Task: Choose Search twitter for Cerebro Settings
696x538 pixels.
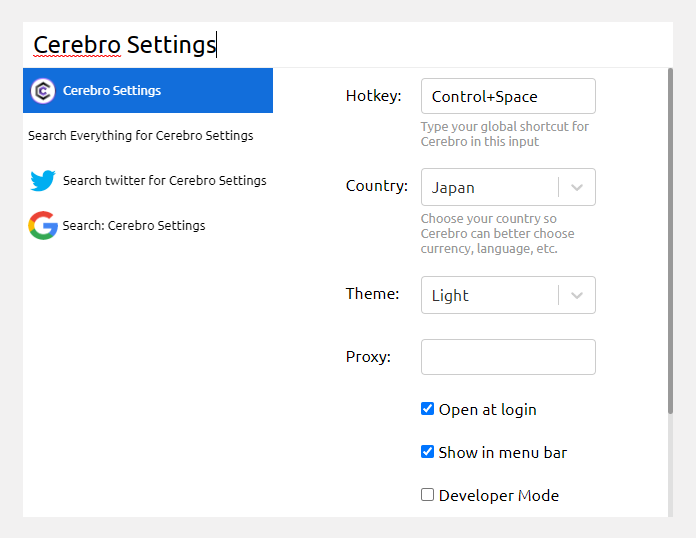Action: click(x=148, y=180)
